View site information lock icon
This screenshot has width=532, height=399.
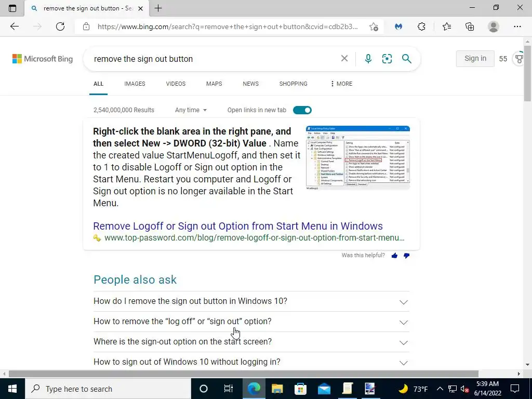click(86, 26)
